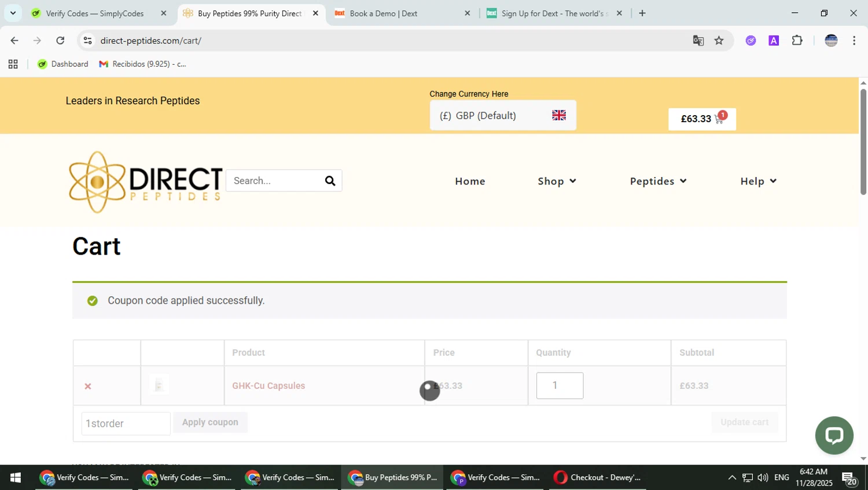
Task: Open the Chrome three-dot menu
Action: [x=854, y=40]
